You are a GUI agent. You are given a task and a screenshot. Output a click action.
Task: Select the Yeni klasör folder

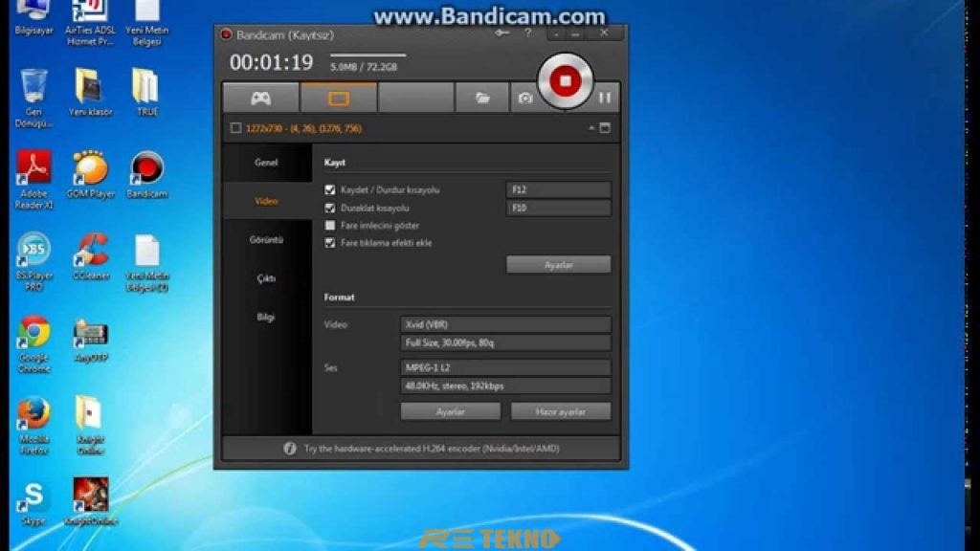90,92
